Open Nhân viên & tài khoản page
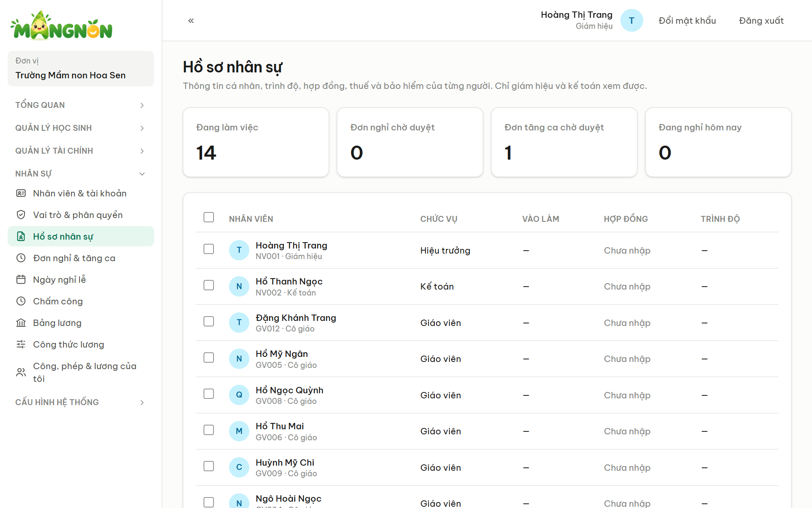 click(x=81, y=193)
